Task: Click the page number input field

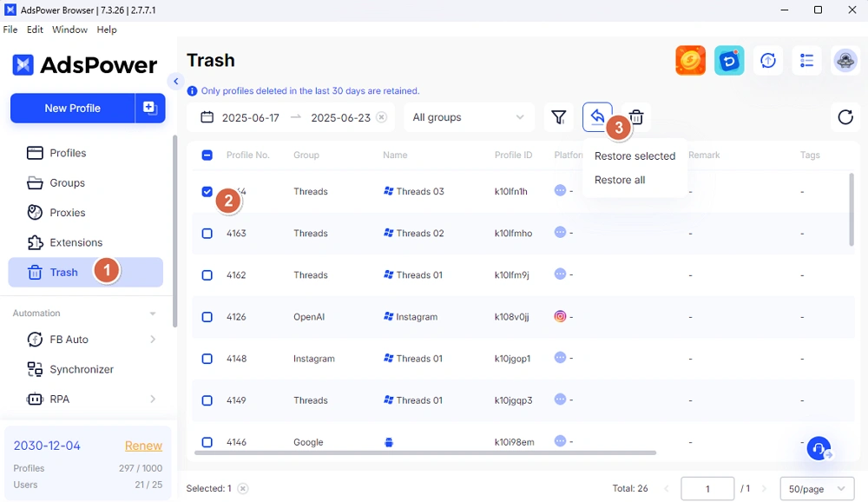Action: pos(707,489)
